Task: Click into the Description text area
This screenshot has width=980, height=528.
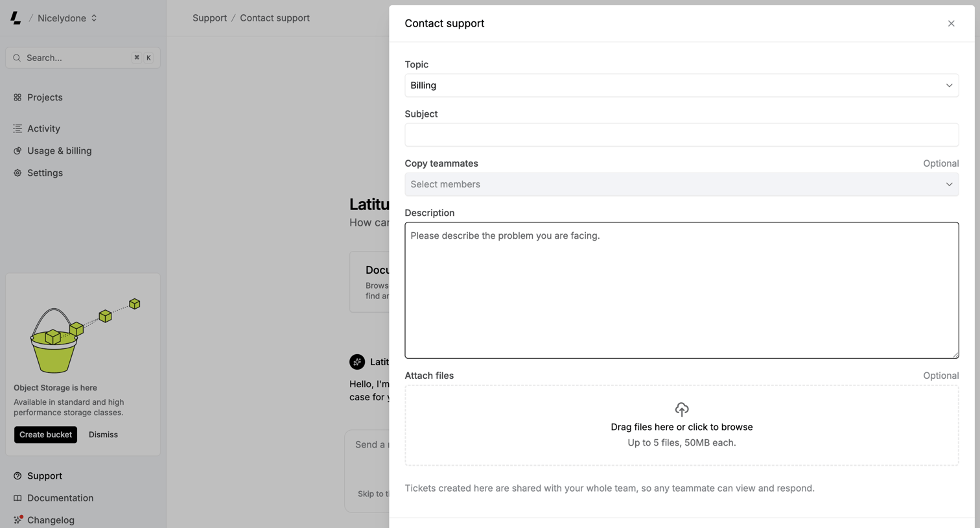Action: point(681,290)
